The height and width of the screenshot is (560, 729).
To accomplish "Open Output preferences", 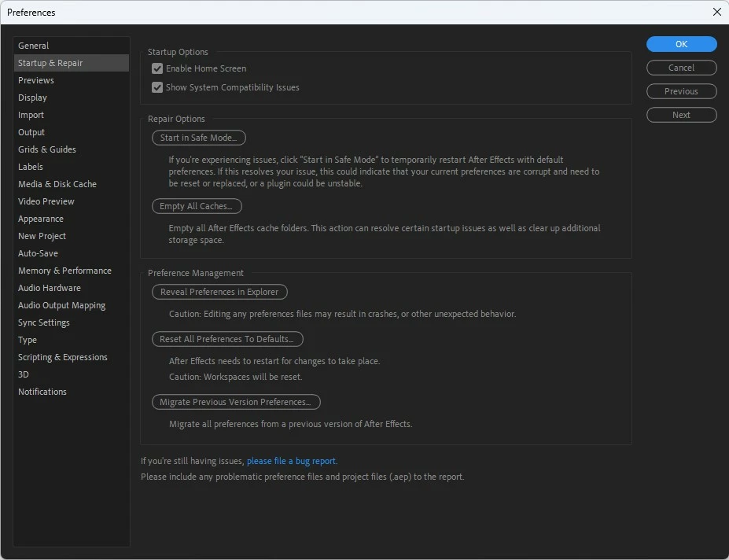I will (x=71, y=132).
